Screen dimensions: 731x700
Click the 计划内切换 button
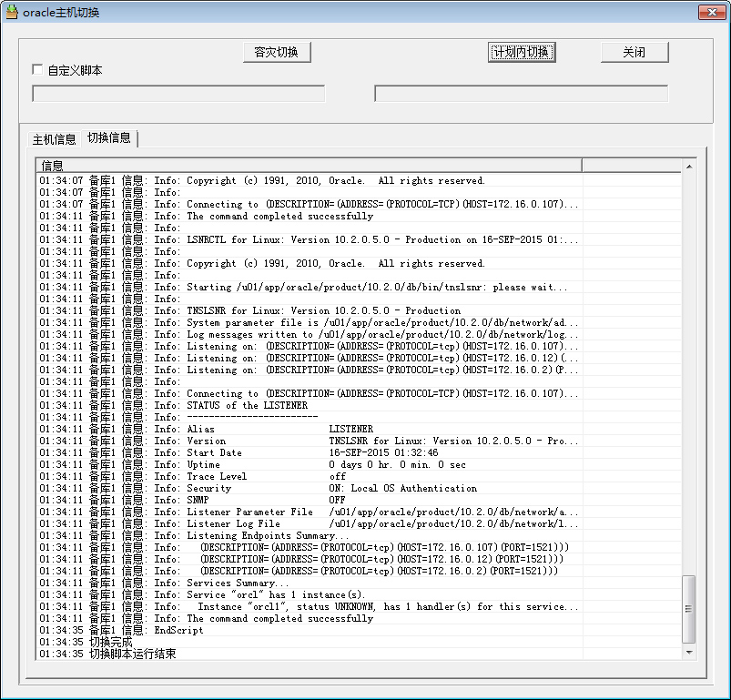522,52
